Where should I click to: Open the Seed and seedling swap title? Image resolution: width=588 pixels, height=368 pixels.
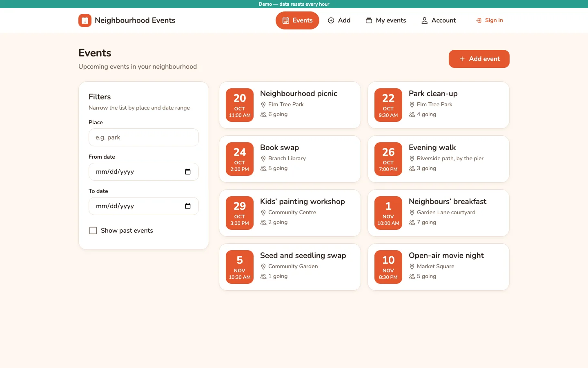(x=303, y=256)
